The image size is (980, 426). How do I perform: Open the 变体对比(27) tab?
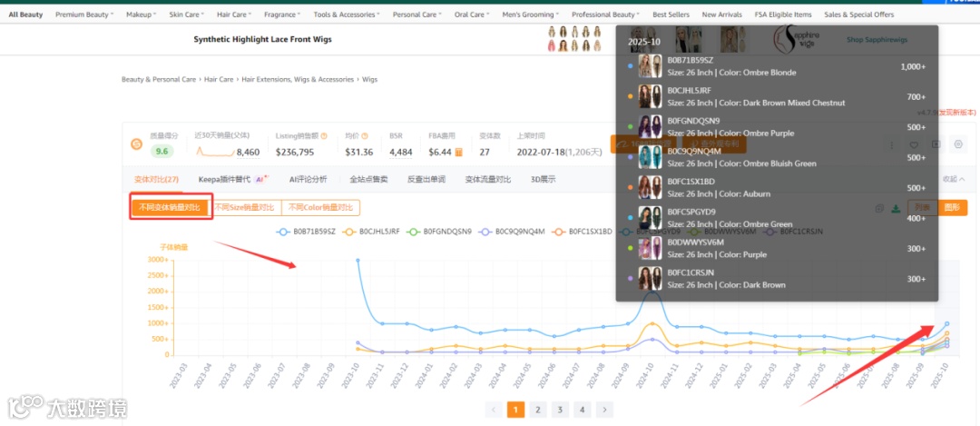(x=156, y=179)
